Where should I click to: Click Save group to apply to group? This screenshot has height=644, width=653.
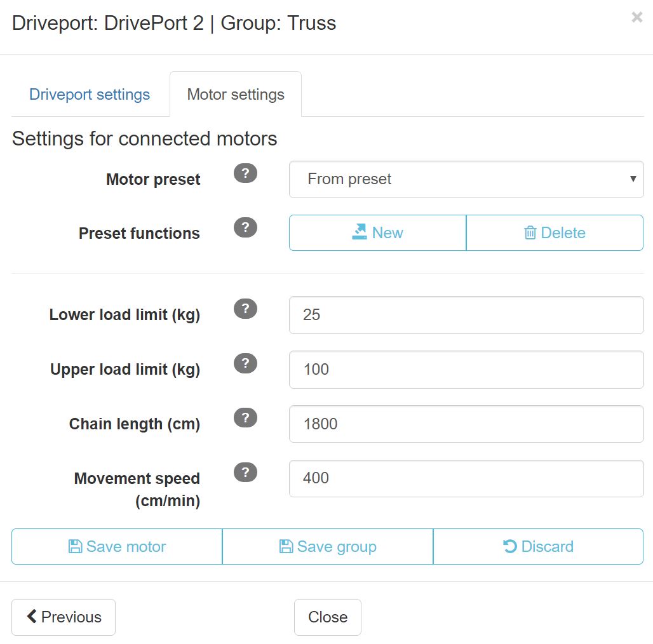328,547
